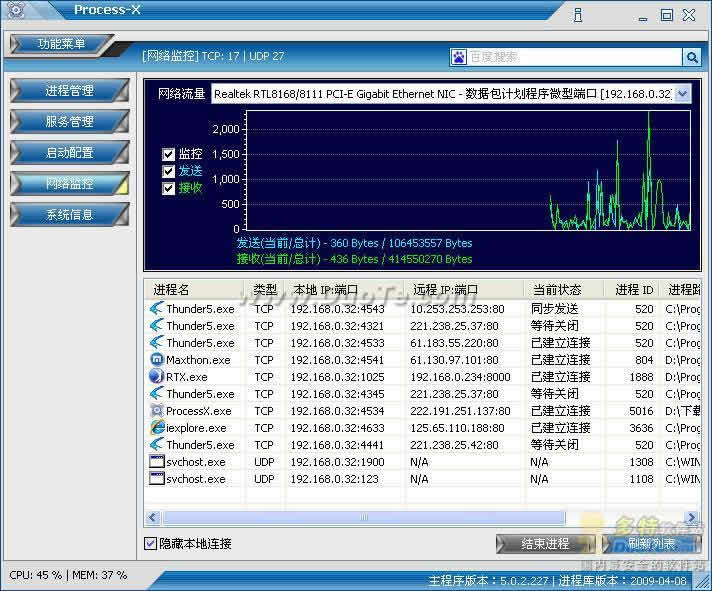Select remote address 221.238.25.42:80
The width and height of the screenshot is (712, 591).
[454, 445]
